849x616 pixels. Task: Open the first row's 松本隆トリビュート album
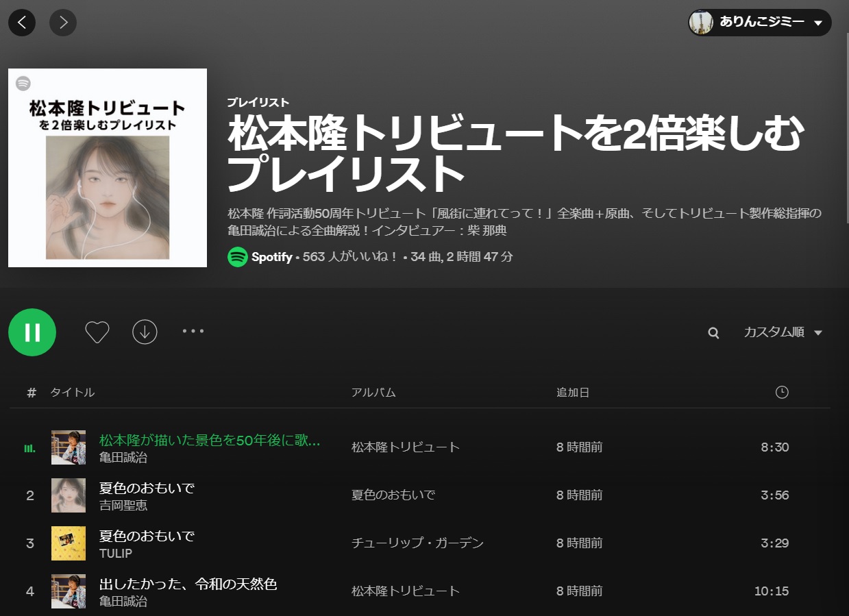click(406, 447)
